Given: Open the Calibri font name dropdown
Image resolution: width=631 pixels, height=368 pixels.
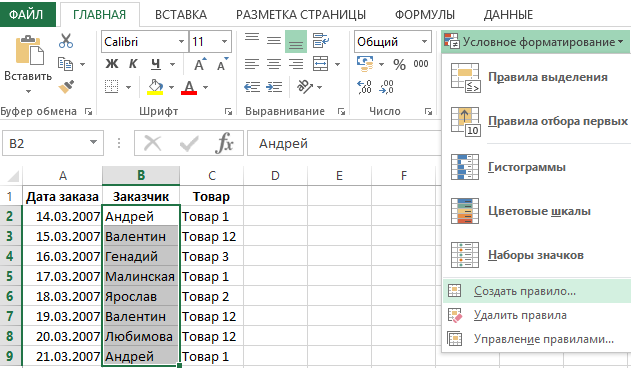Looking at the screenshot, I should [145, 41].
